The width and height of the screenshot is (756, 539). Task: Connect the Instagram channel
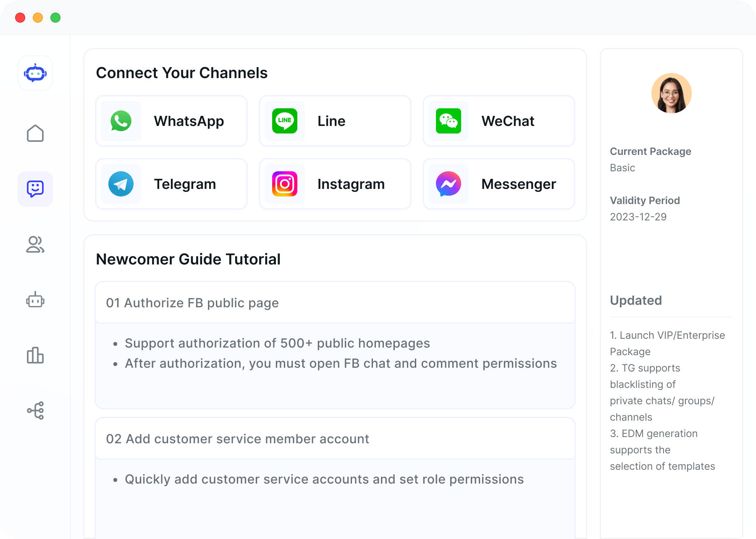[x=335, y=184]
